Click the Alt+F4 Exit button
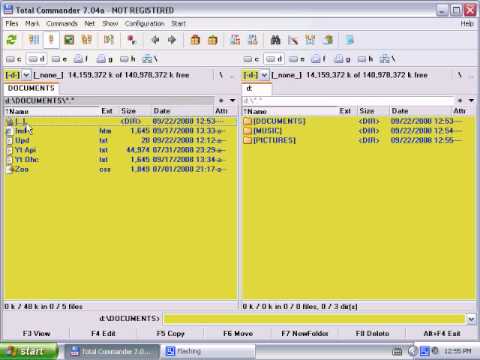Screen dimensions: 480x360 pyautogui.click(x=442, y=333)
